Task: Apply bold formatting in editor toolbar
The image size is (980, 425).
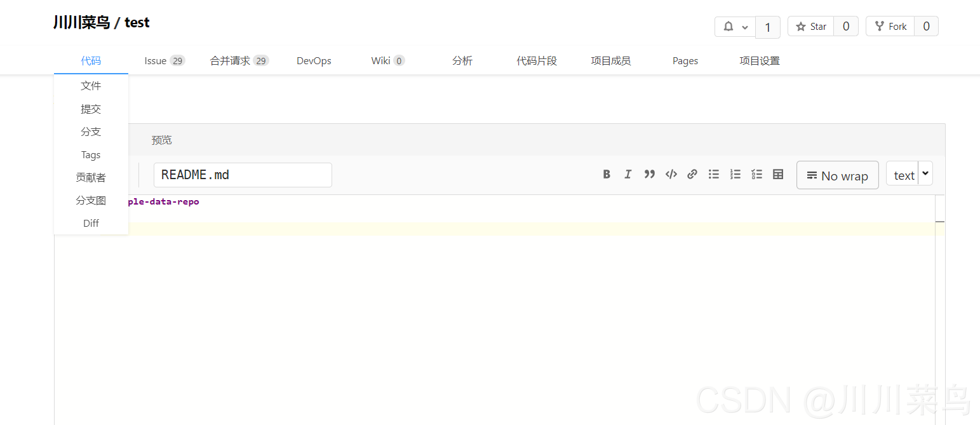Action: tap(607, 175)
